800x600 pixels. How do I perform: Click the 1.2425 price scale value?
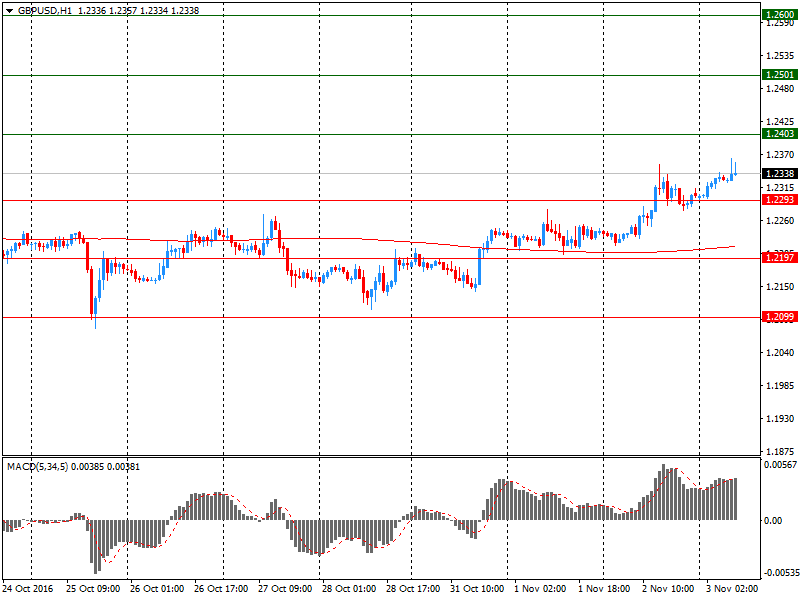[x=780, y=121]
